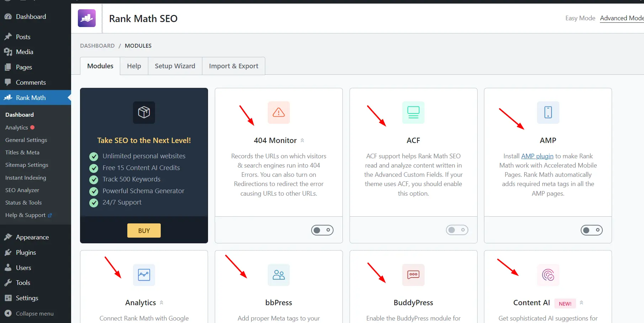
Task: Select Advanced Mode
Action: [622, 18]
